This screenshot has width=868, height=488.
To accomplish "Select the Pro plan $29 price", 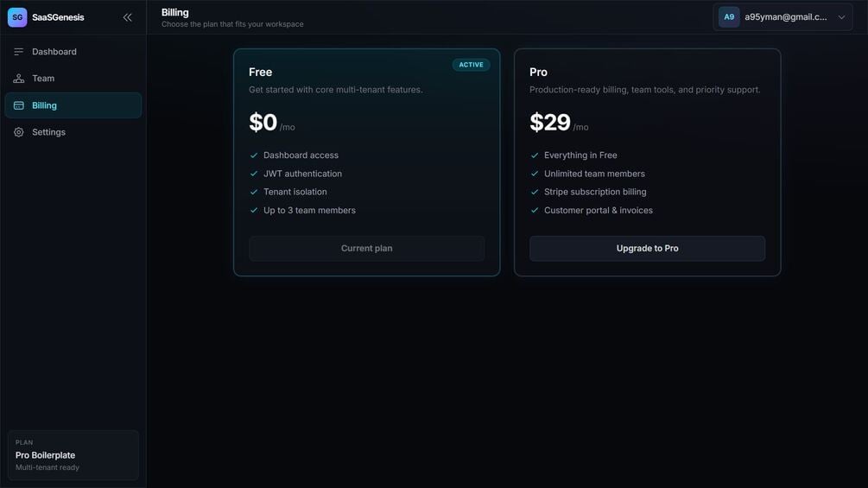I will click(549, 123).
